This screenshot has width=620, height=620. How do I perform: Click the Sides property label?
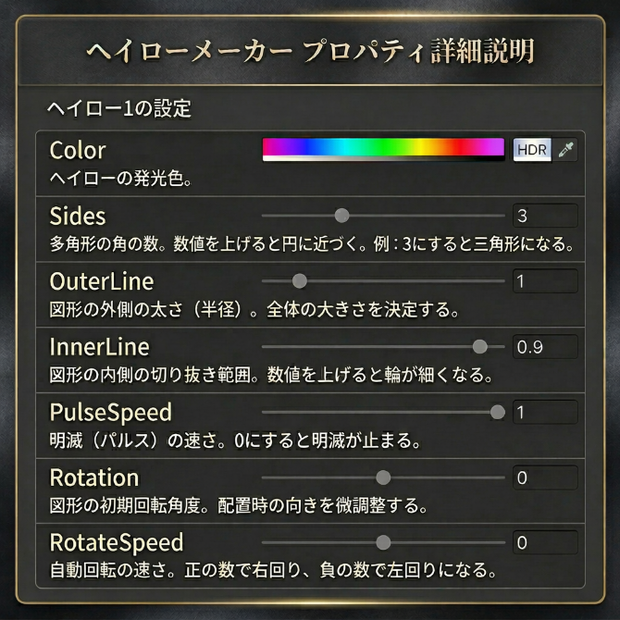(78, 216)
